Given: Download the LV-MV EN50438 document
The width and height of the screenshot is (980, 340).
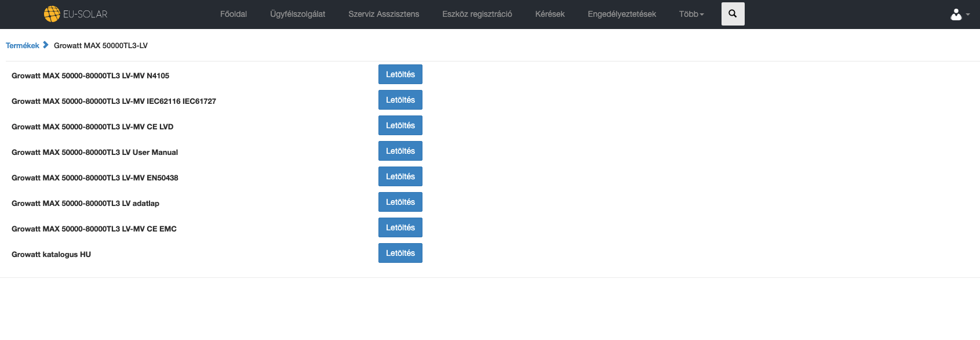Looking at the screenshot, I should click(400, 176).
